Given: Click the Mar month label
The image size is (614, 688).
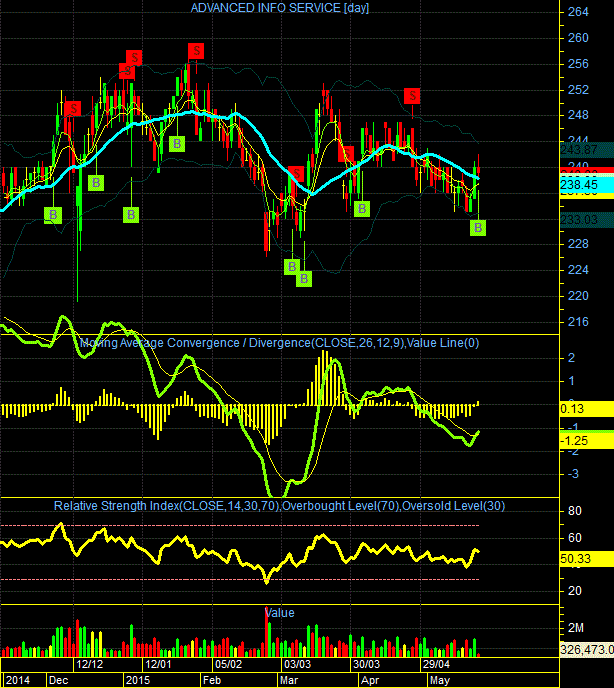Looking at the screenshot, I should 289,680.
